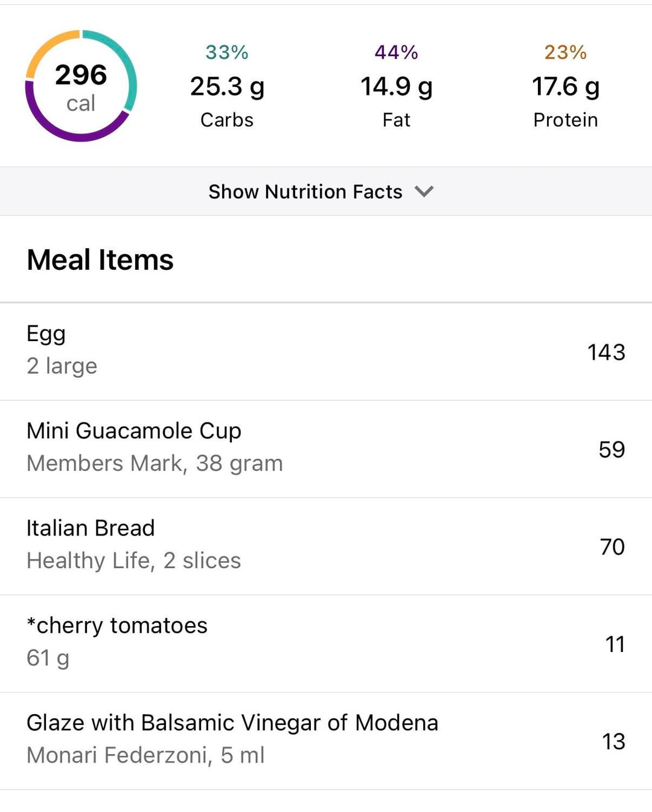Tap the 143 calorie value for Egg
652x812 pixels.
click(x=606, y=353)
